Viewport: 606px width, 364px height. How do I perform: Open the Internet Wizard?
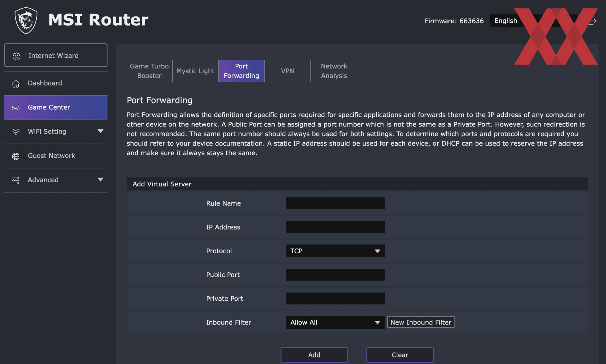pos(56,55)
